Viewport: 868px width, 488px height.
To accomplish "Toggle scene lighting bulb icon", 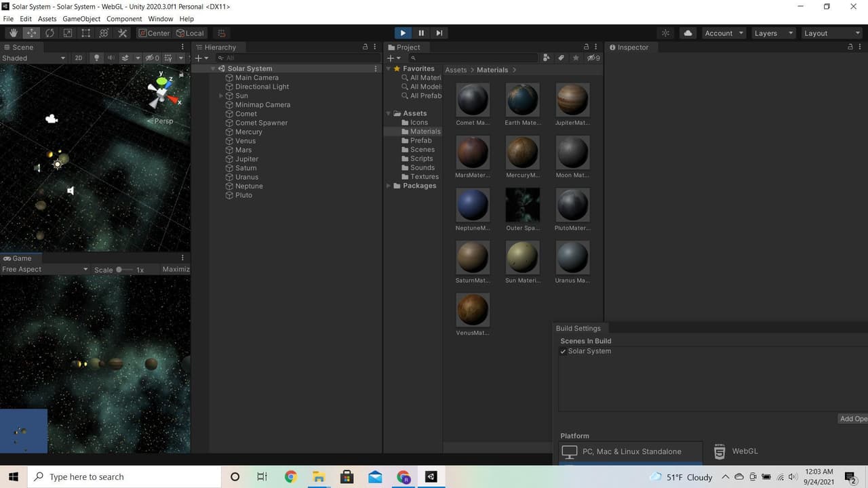I will 96,58.
